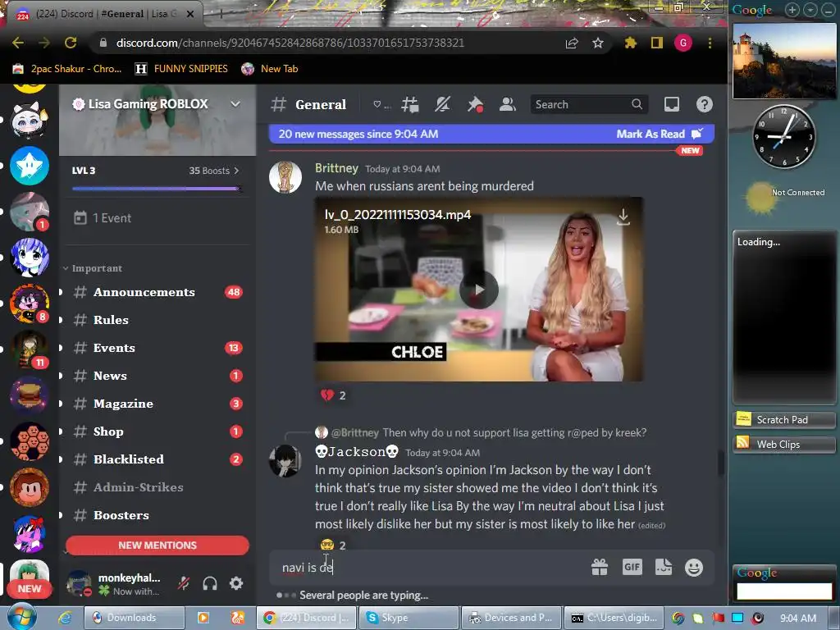Open the Chrome three-dot menu
The width and height of the screenshot is (840, 630).
coord(710,43)
